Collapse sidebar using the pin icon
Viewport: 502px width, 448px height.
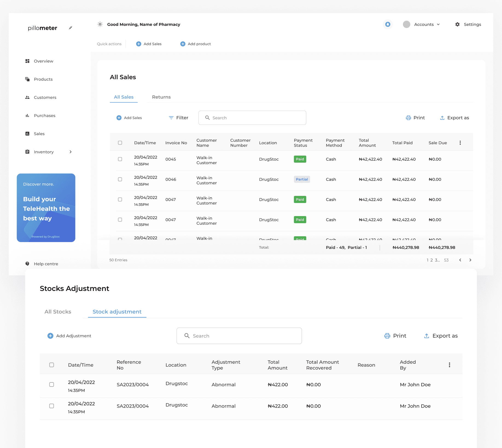[71, 28]
